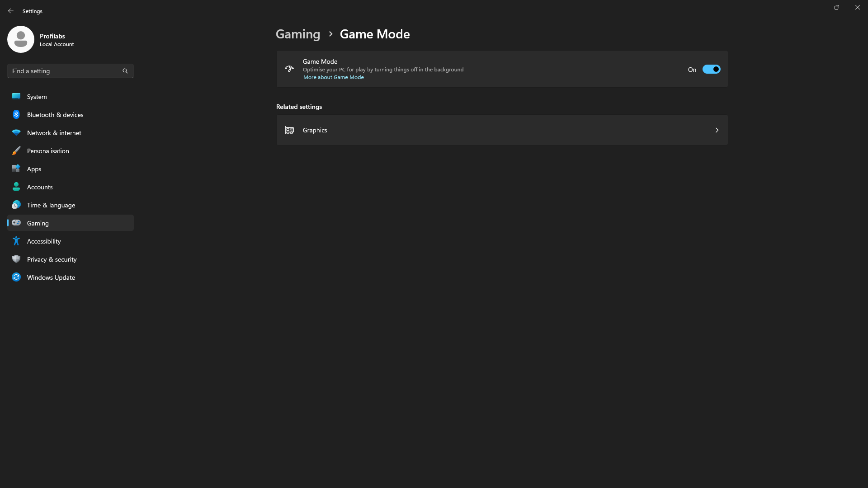Click Profilabs account name
Viewport: 868px width, 488px height.
tap(52, 36)
